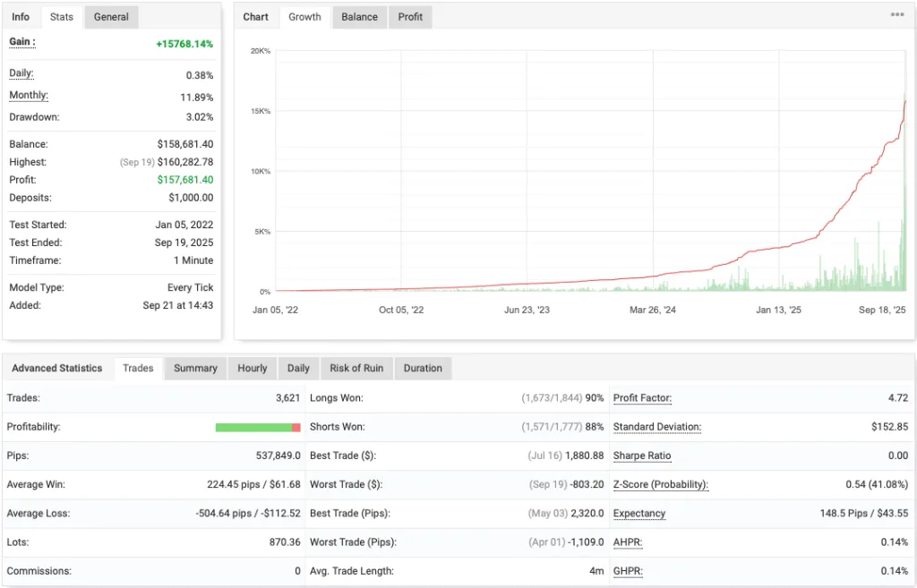Open the Summary statistics tab
Viewport: 917px width, 588px height.
[195, 368]
